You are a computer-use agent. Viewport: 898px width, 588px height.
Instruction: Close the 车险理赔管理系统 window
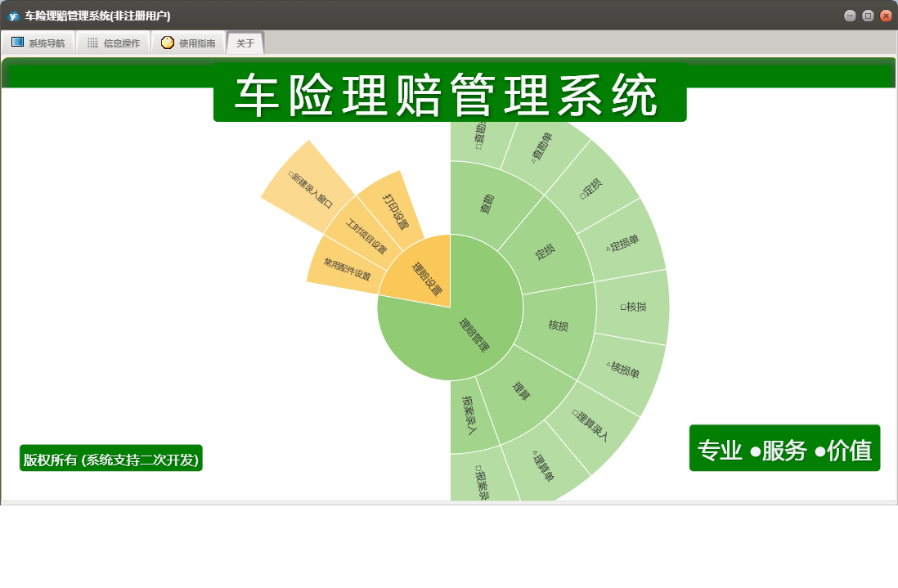coord(886,16)
